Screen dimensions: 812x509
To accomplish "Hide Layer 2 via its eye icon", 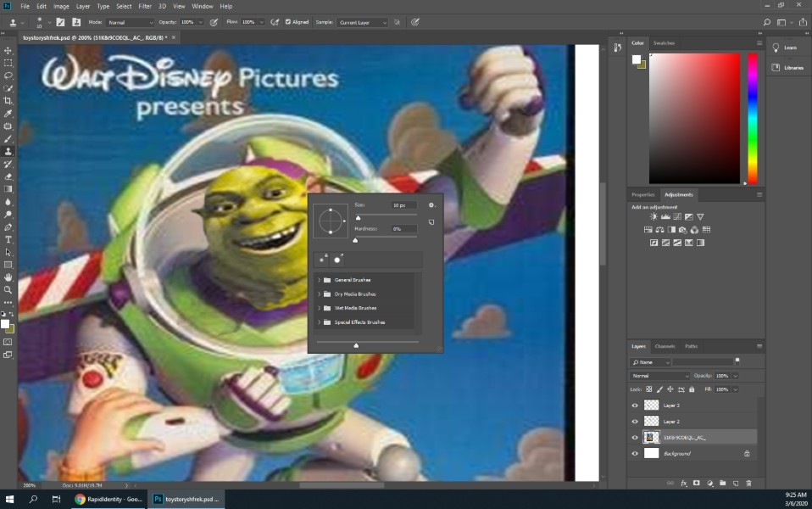I will click(x=635, y=422).
